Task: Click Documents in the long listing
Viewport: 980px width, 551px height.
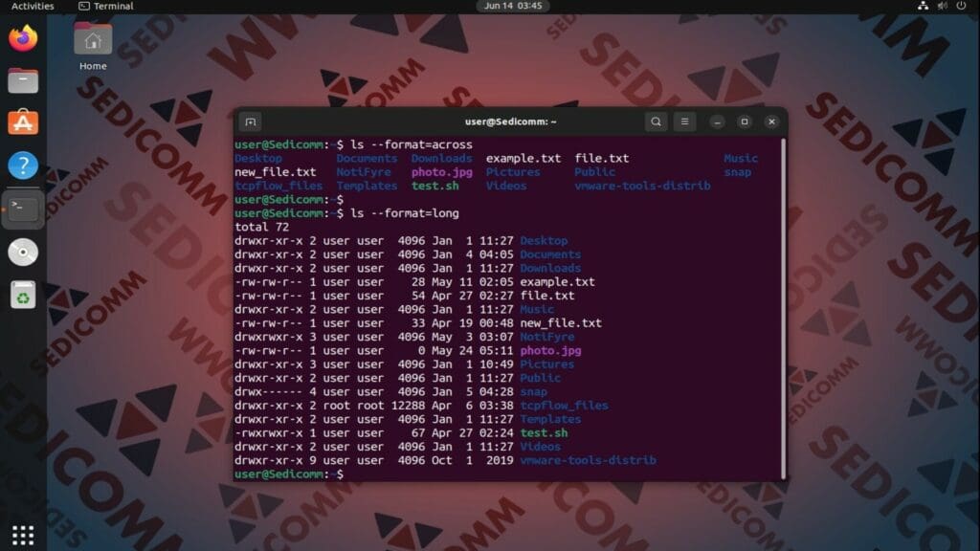Action: 550,254
